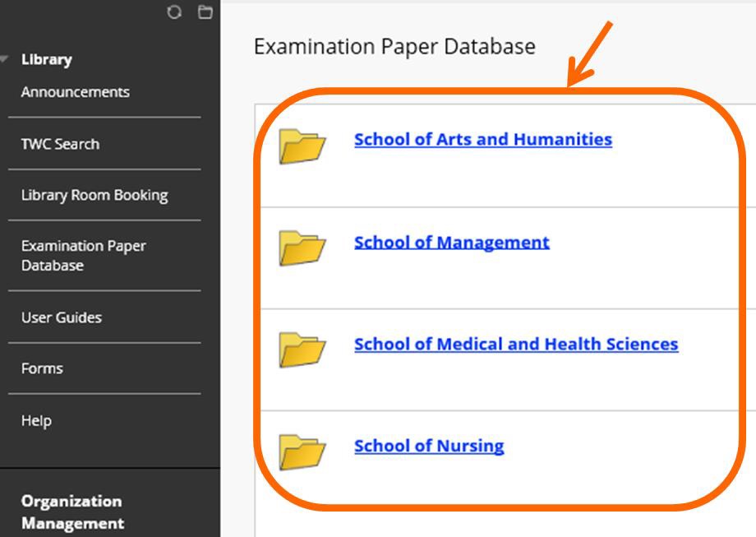The image size is (756, 537).
Task: Select Forms in the sidebar
Action: point(42,368)
